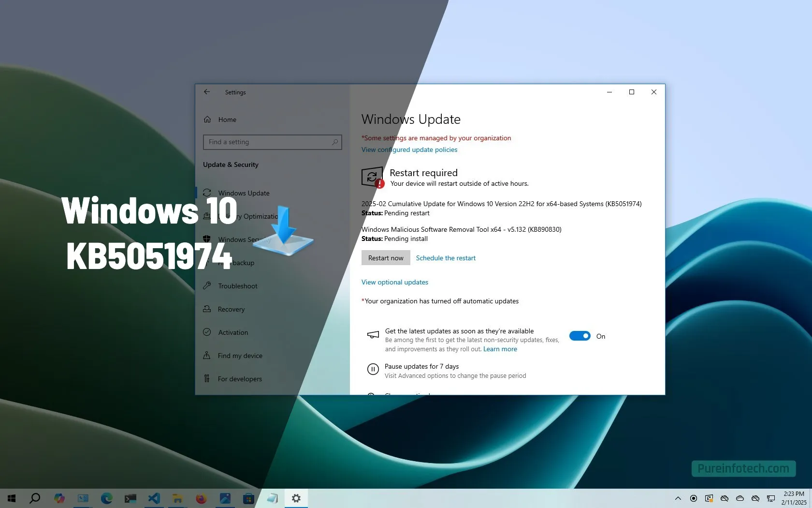
Task: Open the backup sidebar entry
Action: 237,263
